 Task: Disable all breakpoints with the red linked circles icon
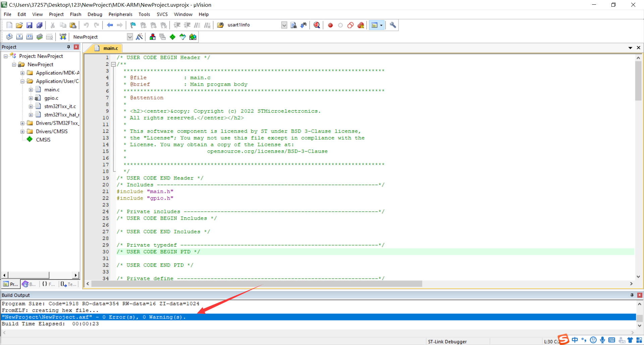pyautogui.click(x=351, y=25)
